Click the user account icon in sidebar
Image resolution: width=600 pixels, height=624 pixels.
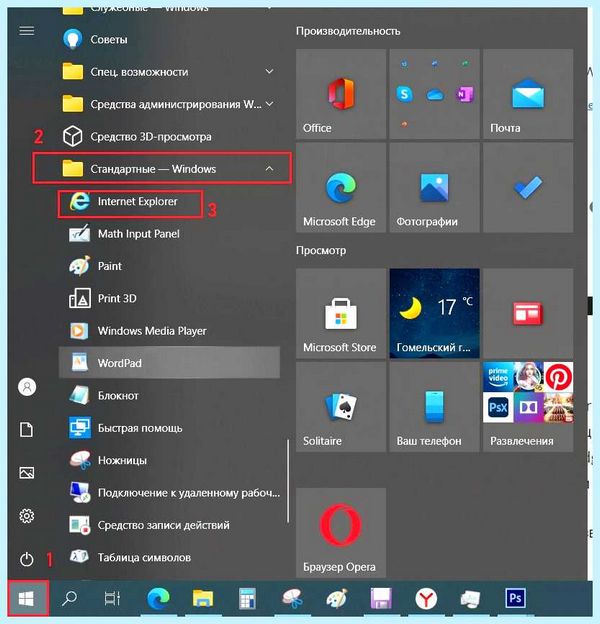click(x=27, y=387)
